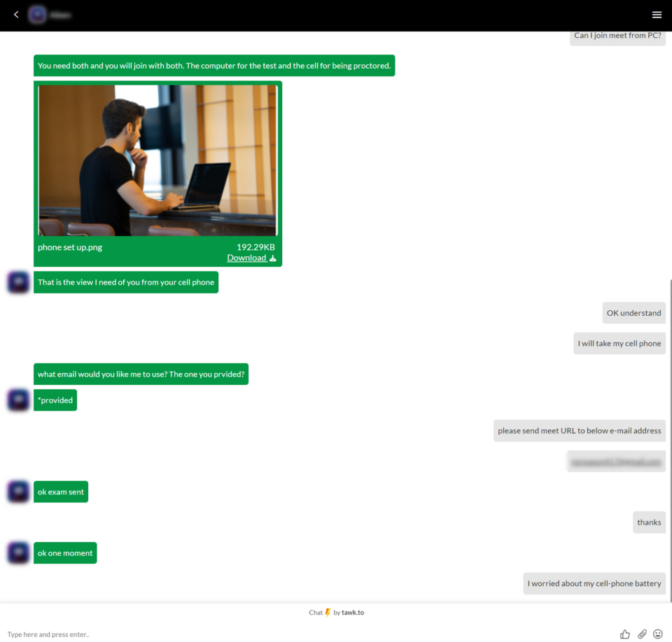Screen dimensions: 672x642
Task: Click the Download link for phone set up.png
Action: (x=247, y=258)
